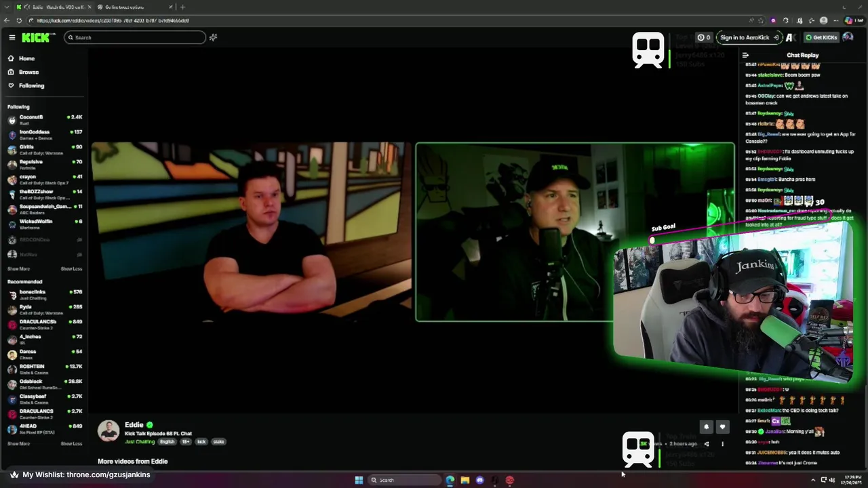Viewport: 868px width, 488px height.
Task: Open ROSHTEIN recommended channel
Action: 43,369
